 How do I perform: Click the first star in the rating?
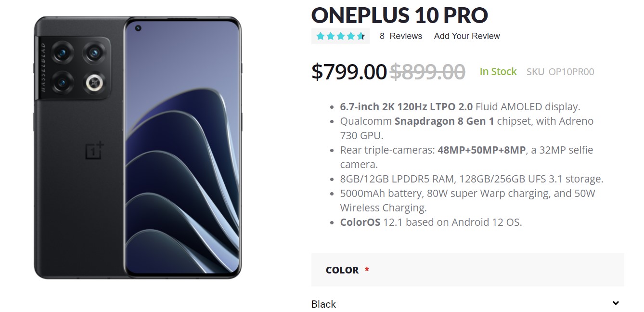coord(321,36)
